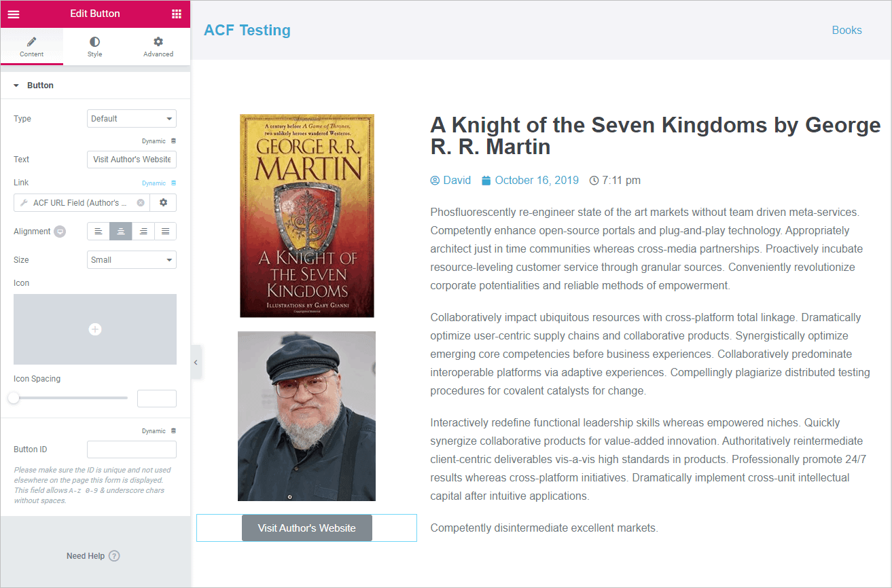892x588 pixels.
Task: Click the gear settings icon for Link
Action: click(x=163, y=202)
